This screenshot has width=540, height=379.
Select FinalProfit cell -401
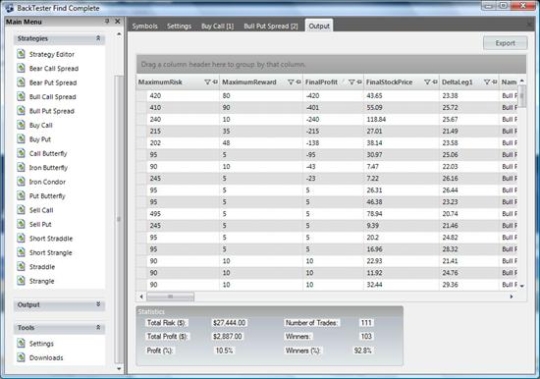(x=333, y=108)
